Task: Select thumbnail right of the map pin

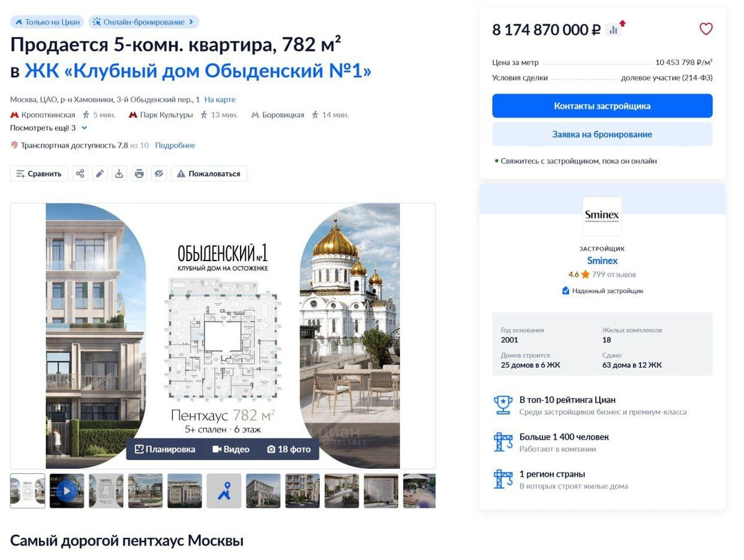Action: 263,491
